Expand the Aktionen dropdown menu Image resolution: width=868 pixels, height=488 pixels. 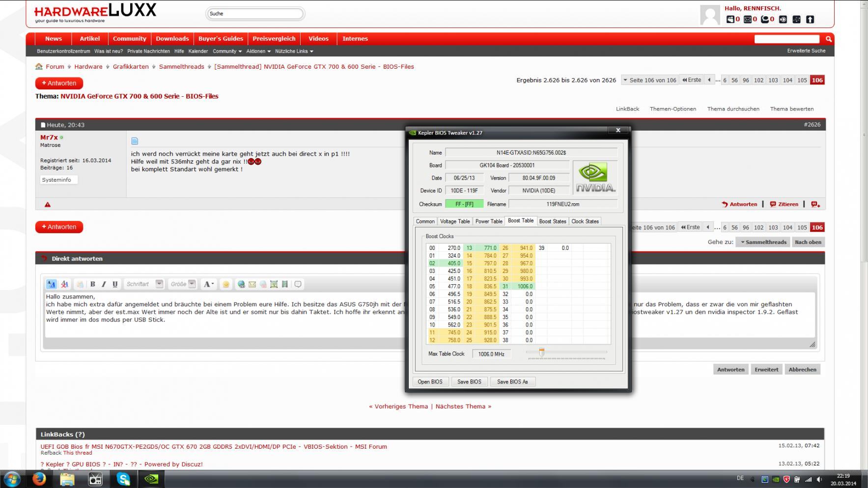(258, 51)
